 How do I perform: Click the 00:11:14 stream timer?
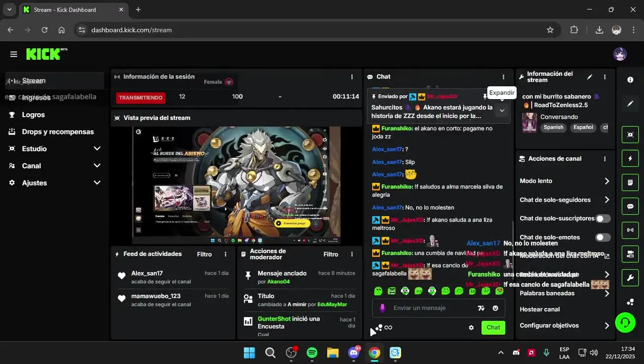(345, 97)
